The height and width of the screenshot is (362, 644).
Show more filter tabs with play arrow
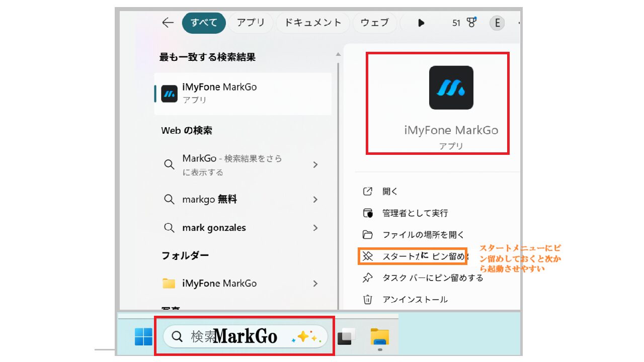[421, 23]
